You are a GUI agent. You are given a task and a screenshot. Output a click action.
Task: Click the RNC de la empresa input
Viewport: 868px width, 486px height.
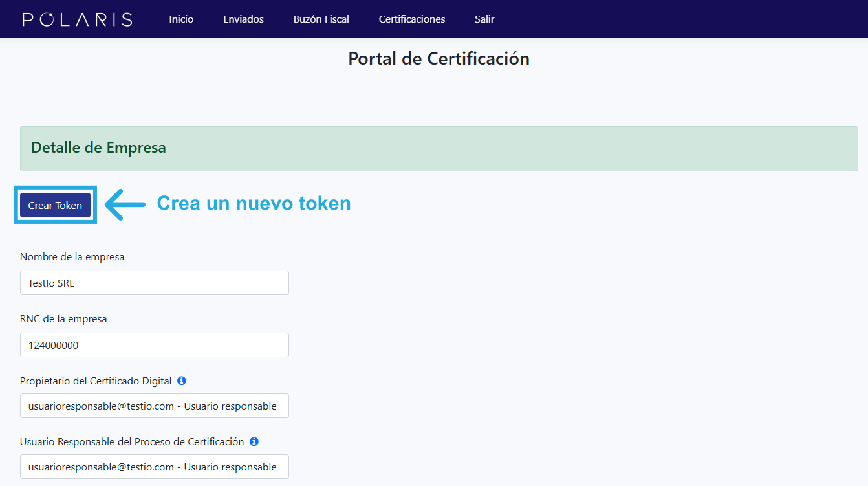tap(154, 345)
